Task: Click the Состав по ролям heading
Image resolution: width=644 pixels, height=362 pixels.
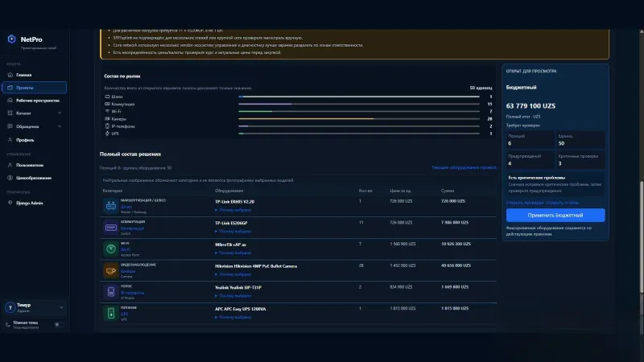Action: click(x=122, y=76)
